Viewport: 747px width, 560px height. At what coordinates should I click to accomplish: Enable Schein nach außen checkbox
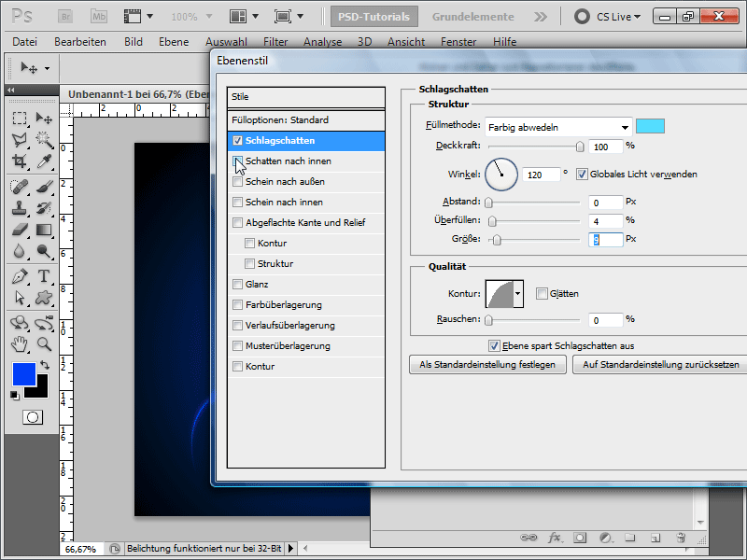[237, 181]
